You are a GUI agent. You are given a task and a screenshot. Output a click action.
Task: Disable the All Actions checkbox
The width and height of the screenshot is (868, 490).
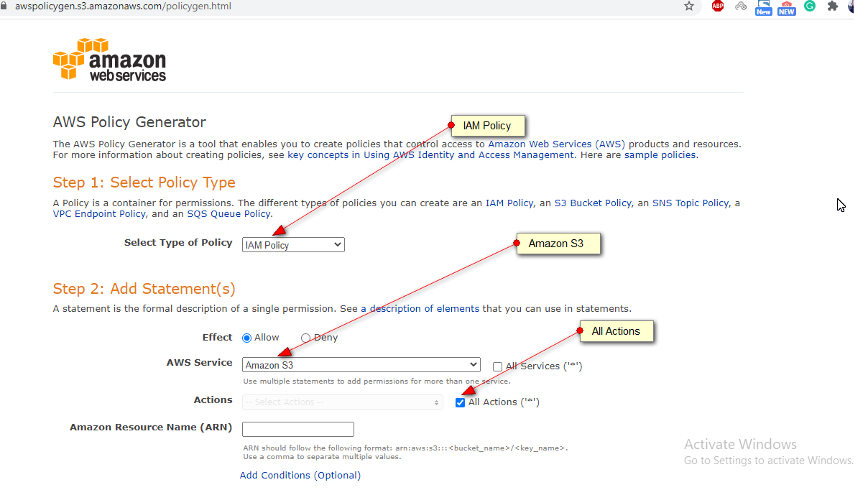click(460, 402)
